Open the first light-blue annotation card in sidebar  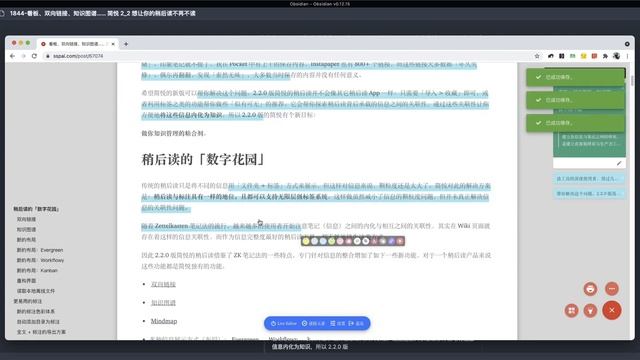(589, 178)
